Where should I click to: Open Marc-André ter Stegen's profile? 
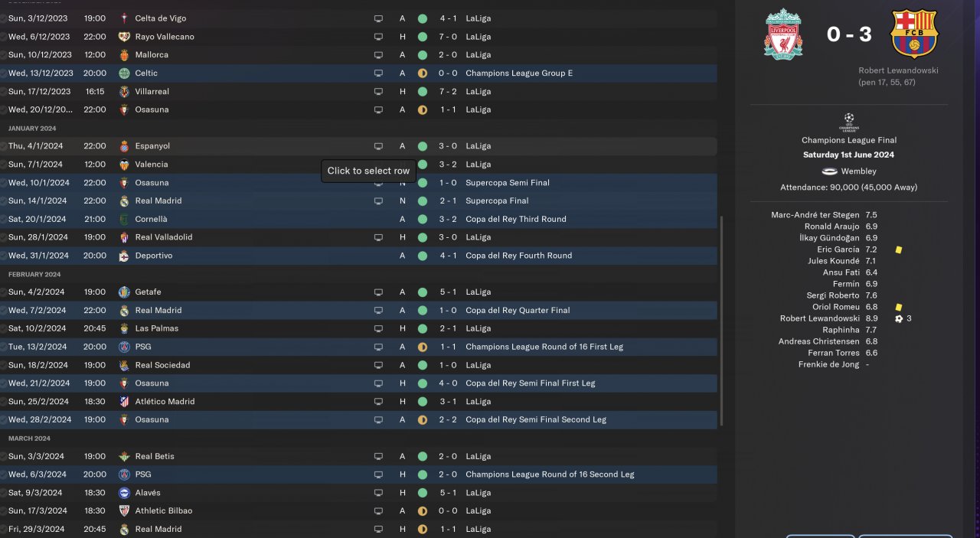[815, 215]
